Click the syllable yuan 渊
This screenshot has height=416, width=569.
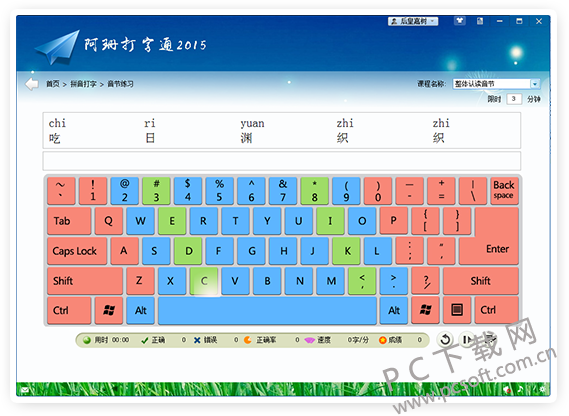[252, 131]
